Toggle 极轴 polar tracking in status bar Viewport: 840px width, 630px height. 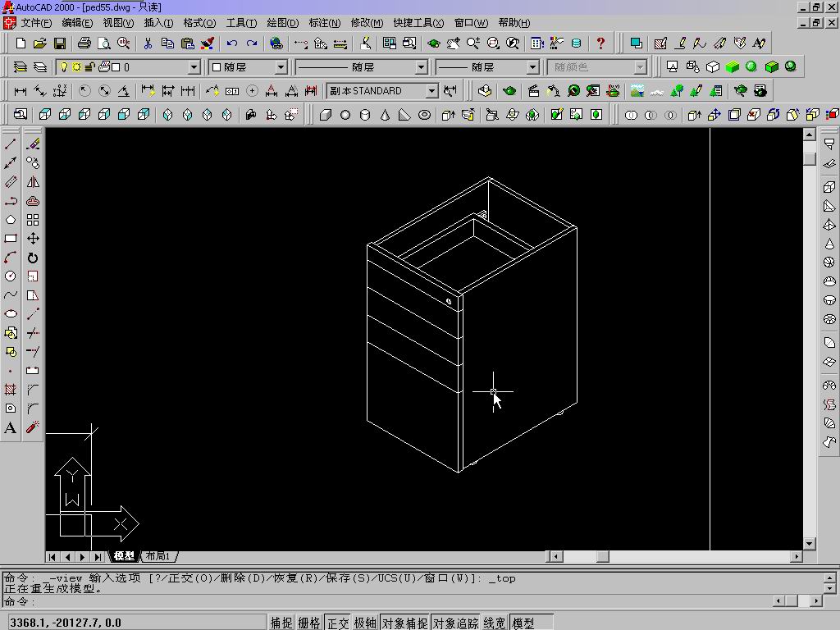[x=365, y=623]
